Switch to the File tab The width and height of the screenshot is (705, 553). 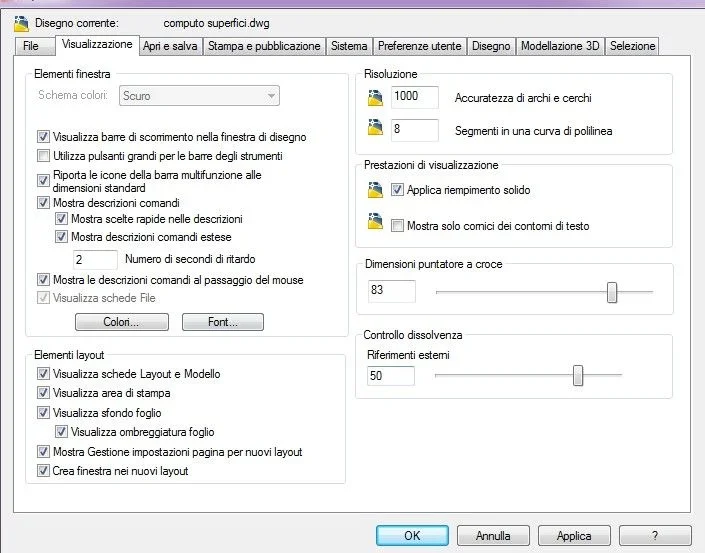34,46
